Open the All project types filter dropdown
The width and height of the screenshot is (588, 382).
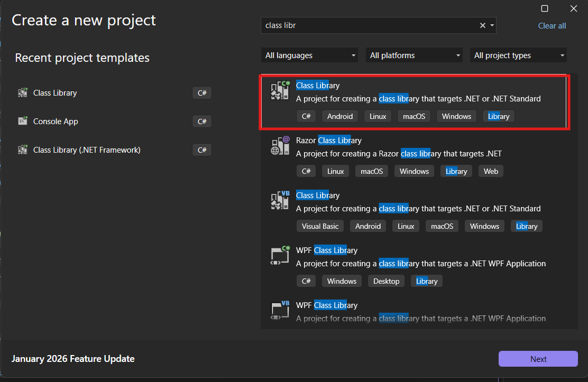[518, 55]
